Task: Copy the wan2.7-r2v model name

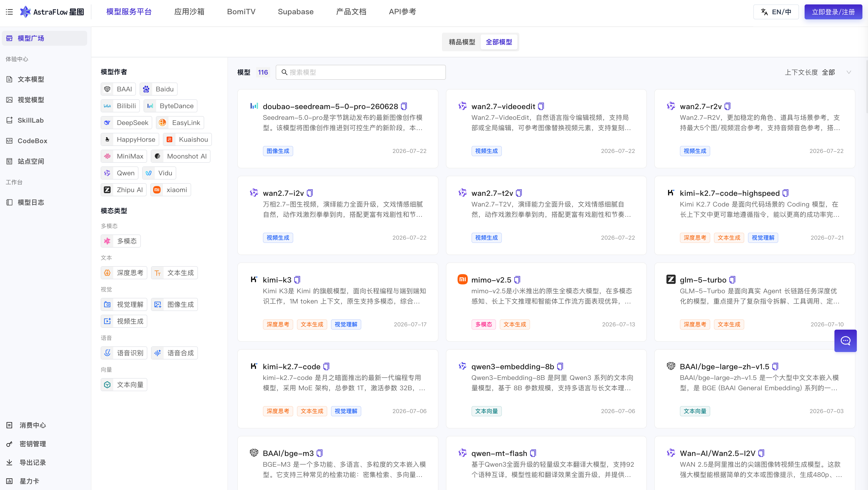Action: pos(727,107)
